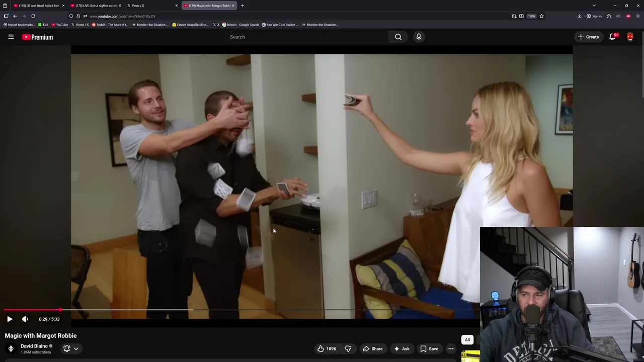Open the ABP adblock extension icon
This screenshot has width=644, height=362.
[628, 16]
